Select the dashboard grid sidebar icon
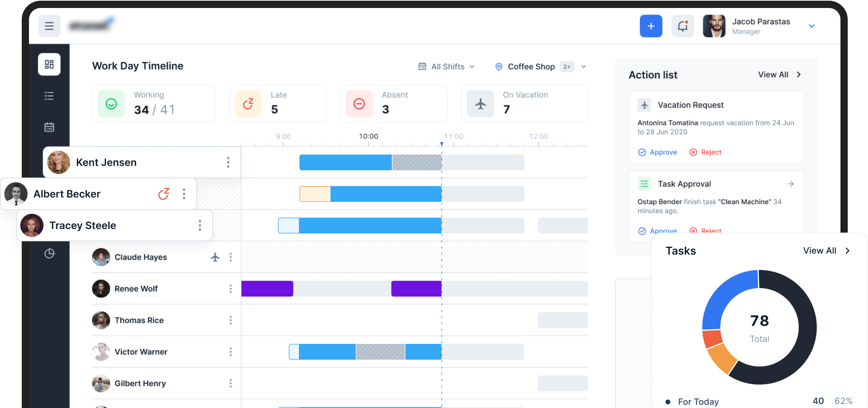This screenshot has width=868, height=408. [x=49, y=64]
